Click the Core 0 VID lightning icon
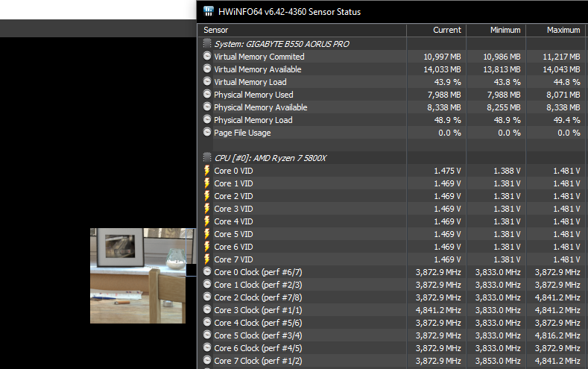This screenshot has width=588, height=369. pyautogui.click(x=206, y=170)
